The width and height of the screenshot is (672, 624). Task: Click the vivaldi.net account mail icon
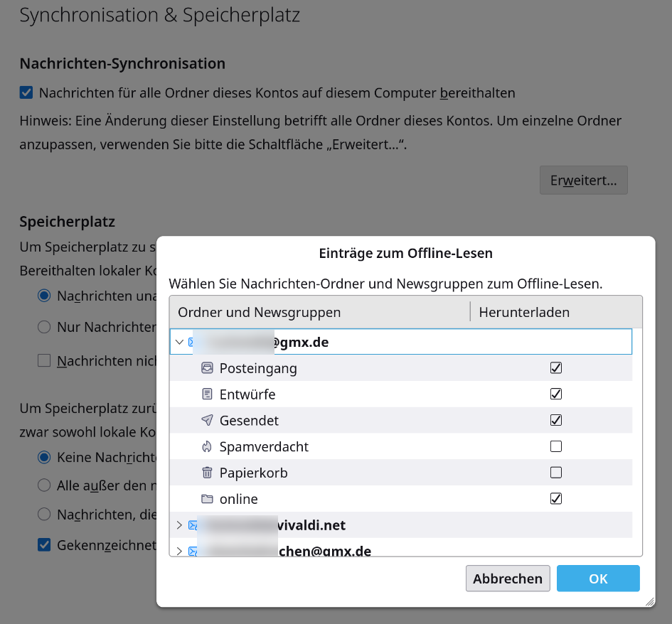(193, 525)
